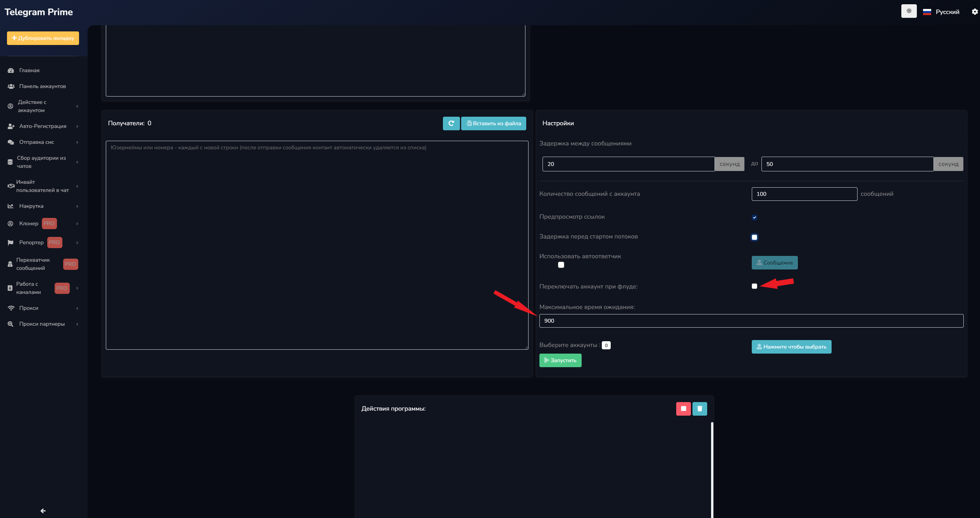The image size is (980, 518).
Task: Expand Отправка смс submenu chevron
Action: pyautogui.click(x=77, y=142)
